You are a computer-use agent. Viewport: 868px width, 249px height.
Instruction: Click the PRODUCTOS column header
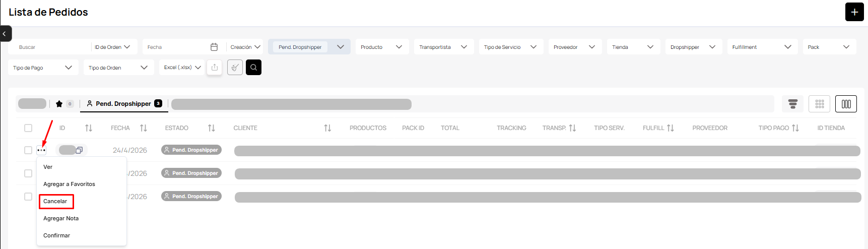[368, 128]
